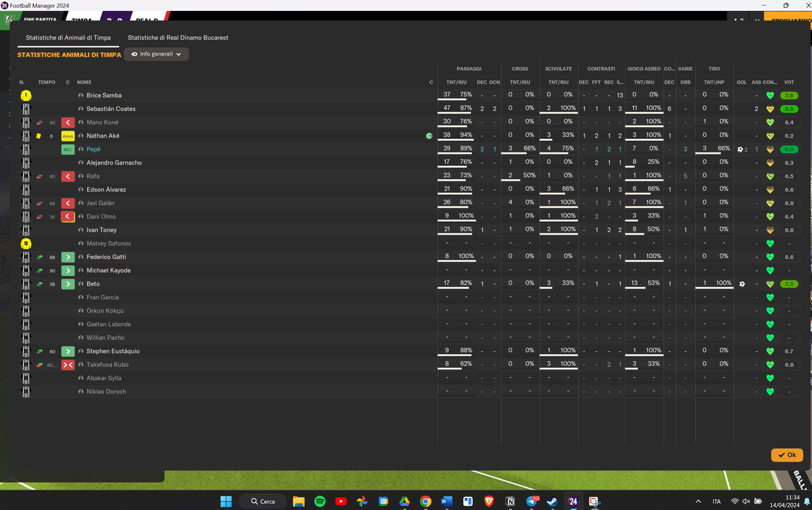Viewport: 812px width, 510px height.
Task: Open the Windows Start menu
Action: pyautogui.click(x=226, y=501)
